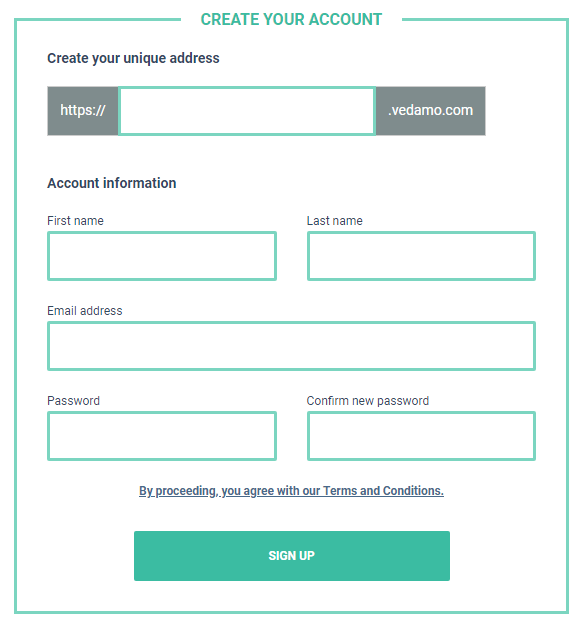
Task: Click the Confirm new password label
Action: tap(368, 400)
